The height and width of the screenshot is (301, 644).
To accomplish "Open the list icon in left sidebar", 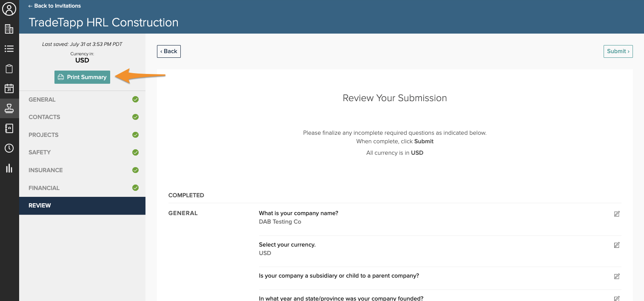I will [9, 49].
